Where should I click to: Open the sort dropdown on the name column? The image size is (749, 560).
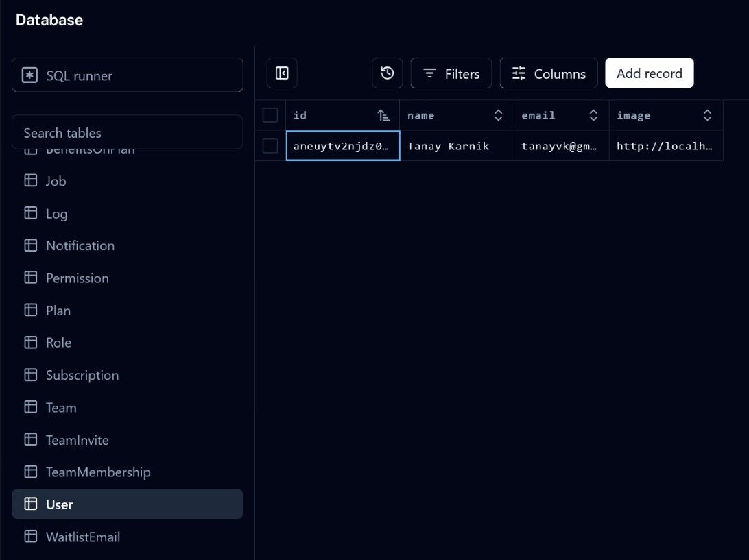pyautogui.click(x=498, y=114)
